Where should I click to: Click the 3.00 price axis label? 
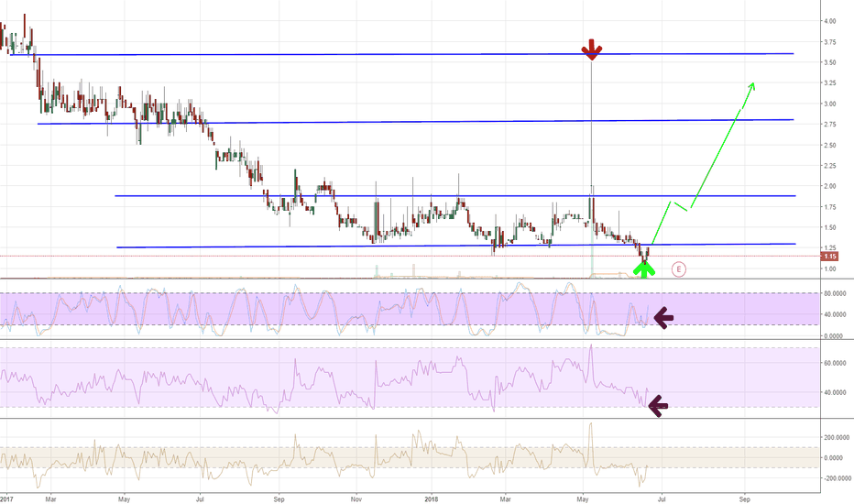click(x=830, y=104)
